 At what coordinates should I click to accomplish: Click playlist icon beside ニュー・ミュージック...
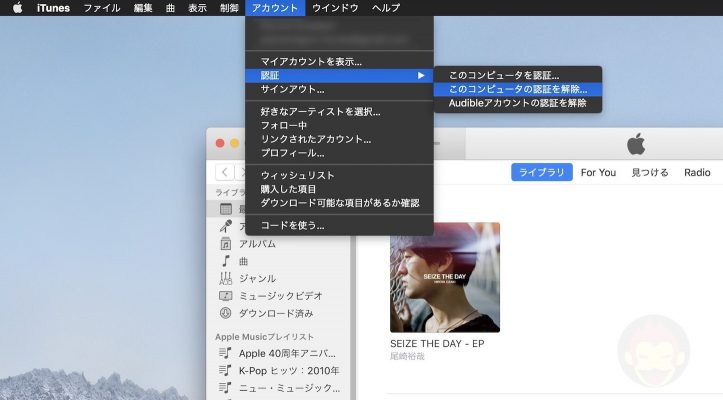pyautogui.click(x=225, y=388)
